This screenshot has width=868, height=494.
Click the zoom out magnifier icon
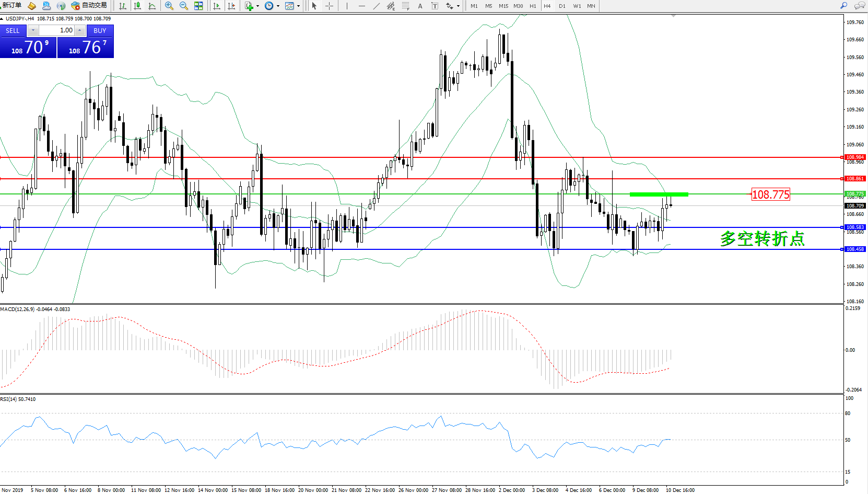[x=184, y=6]
